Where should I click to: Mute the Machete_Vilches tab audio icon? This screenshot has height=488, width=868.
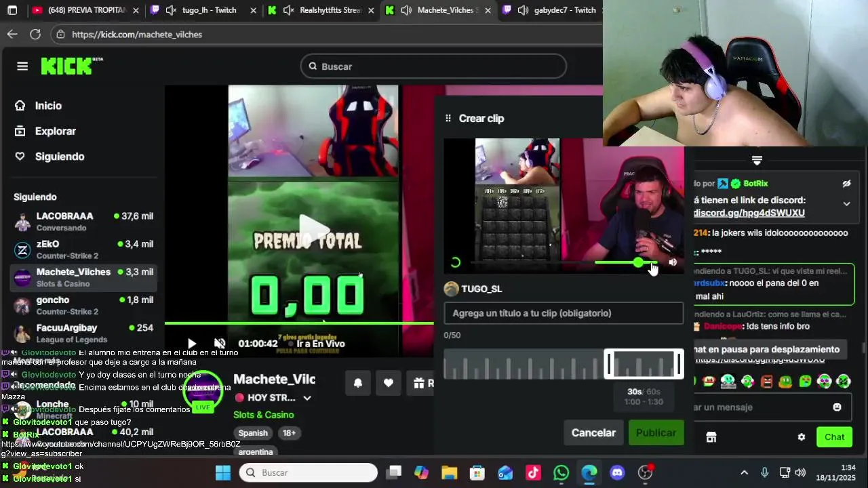pyautogui.click(x=406, y=10)
